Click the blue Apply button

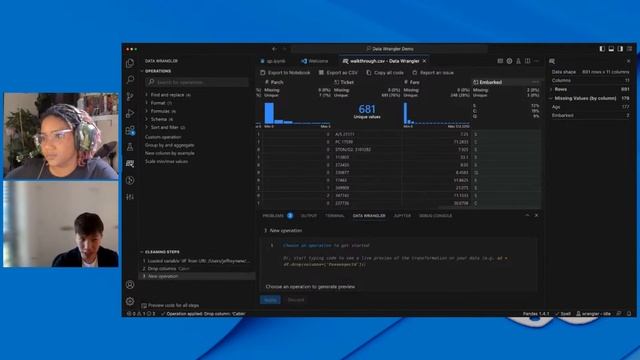point(270,300)
